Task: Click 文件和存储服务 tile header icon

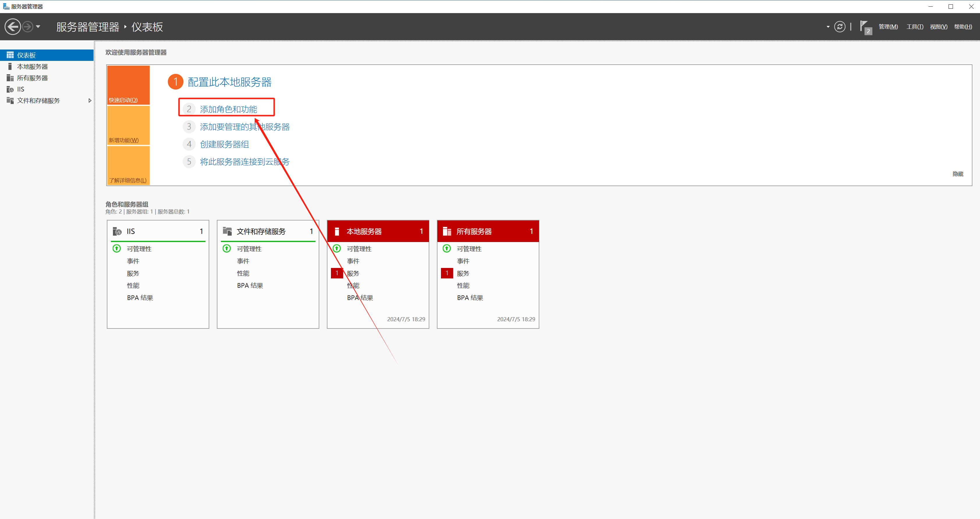Action: [x=227, y=231]
